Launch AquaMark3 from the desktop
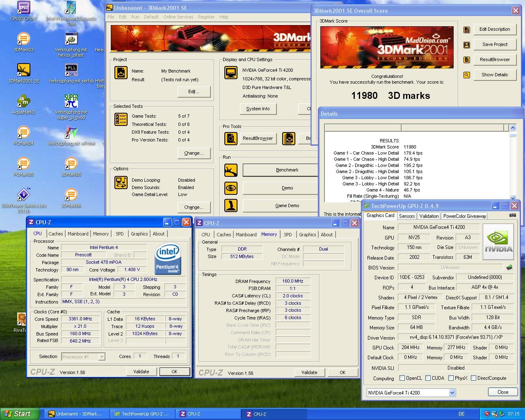 pyautogui.click(x=23, y=101)
